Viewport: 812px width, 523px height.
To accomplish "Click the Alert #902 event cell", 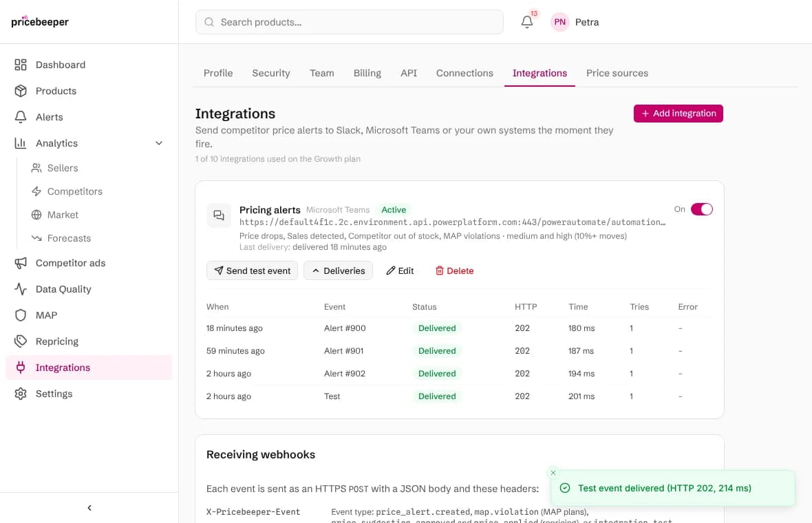I will 344,374.
